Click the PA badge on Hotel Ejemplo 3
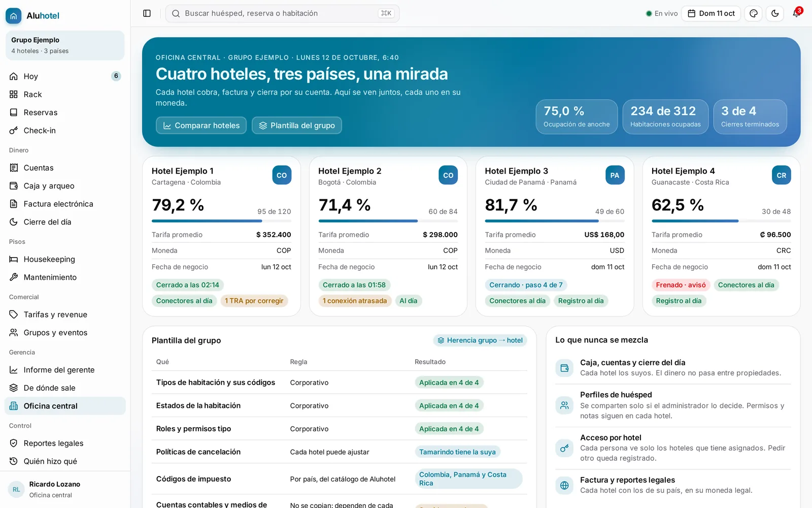812x508 pixels. click(615, 175)
